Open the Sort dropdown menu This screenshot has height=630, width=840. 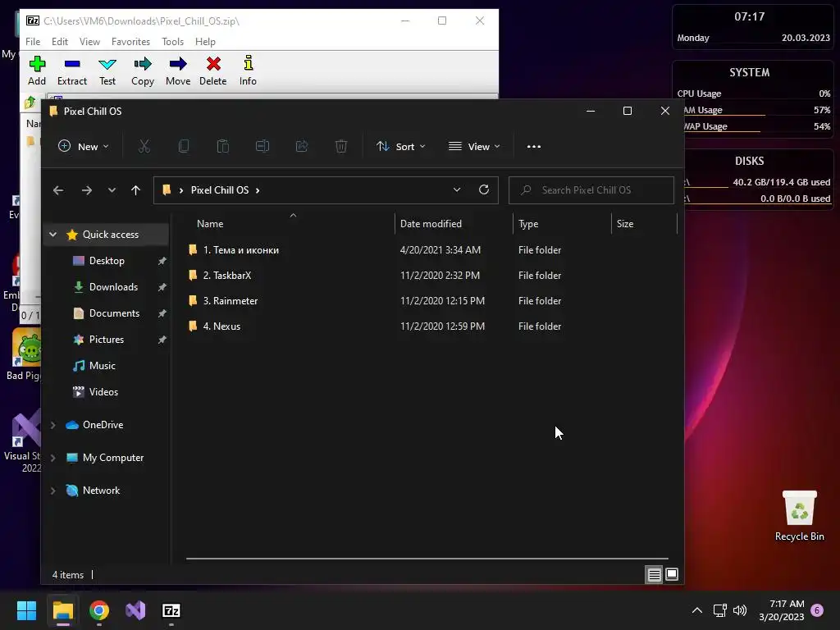coord(400,146)
